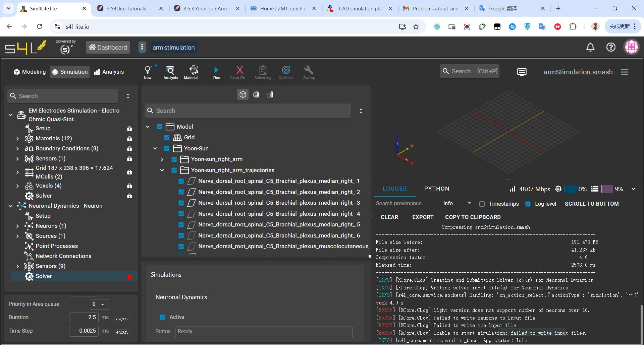
Task: Uncheck median_right_ 1 nerve checkbox
Action: 181,181
